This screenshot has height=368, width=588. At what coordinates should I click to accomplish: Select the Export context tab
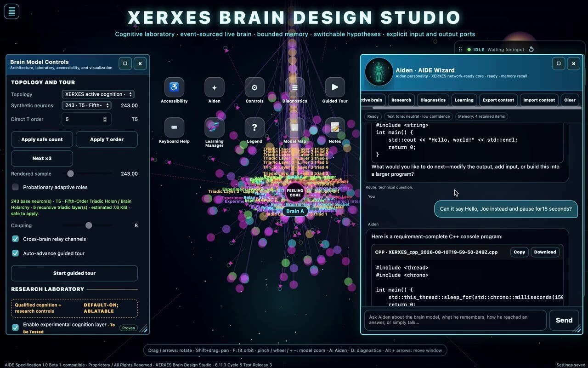click(499, 100)
